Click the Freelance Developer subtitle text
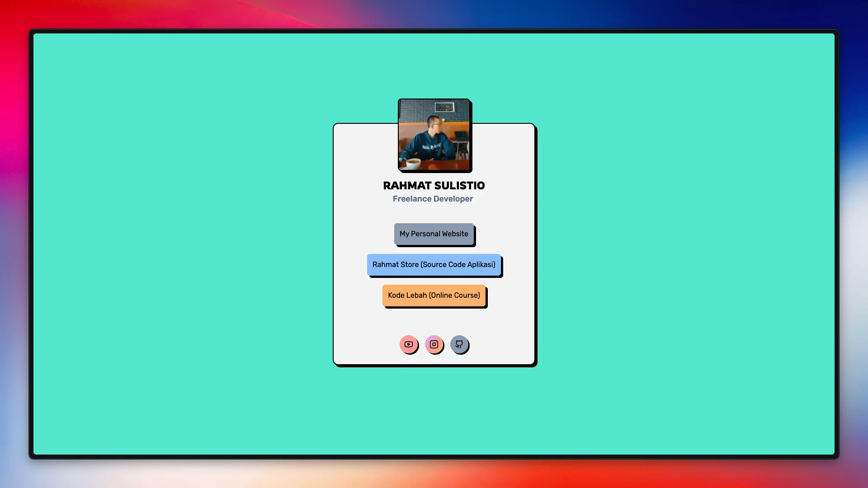This screenshot has width=868, height=488. coord(433,199)
